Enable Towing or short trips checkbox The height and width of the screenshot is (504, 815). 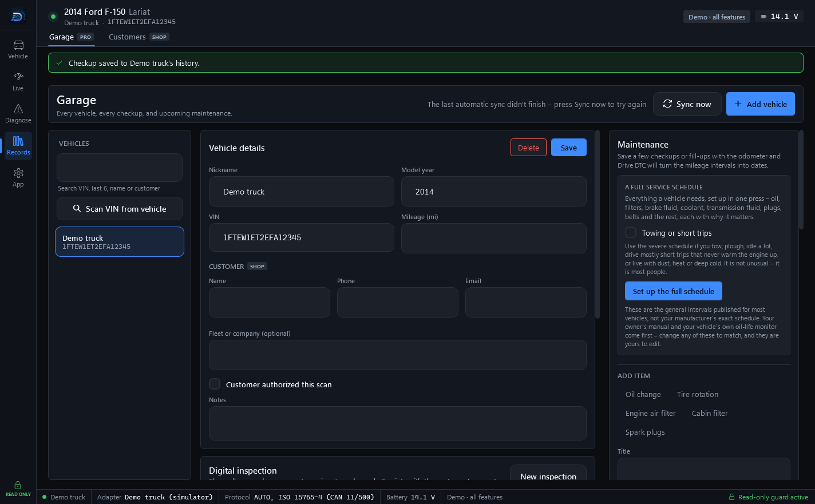[631, 232]
